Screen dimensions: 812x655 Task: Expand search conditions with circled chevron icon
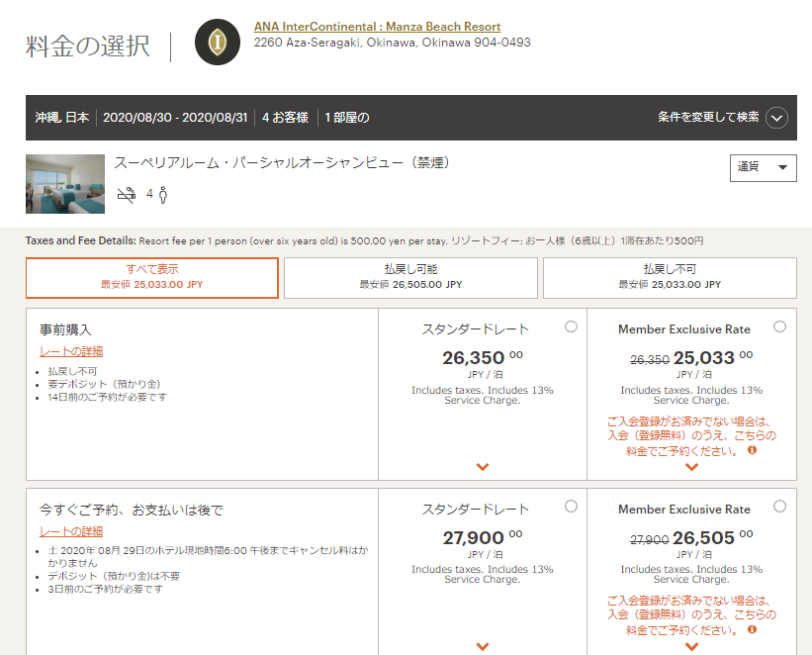tap(776, 118)
